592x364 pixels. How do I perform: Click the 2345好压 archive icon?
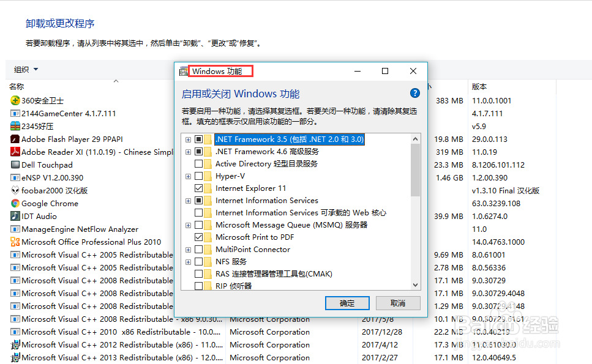click(15, 126)
